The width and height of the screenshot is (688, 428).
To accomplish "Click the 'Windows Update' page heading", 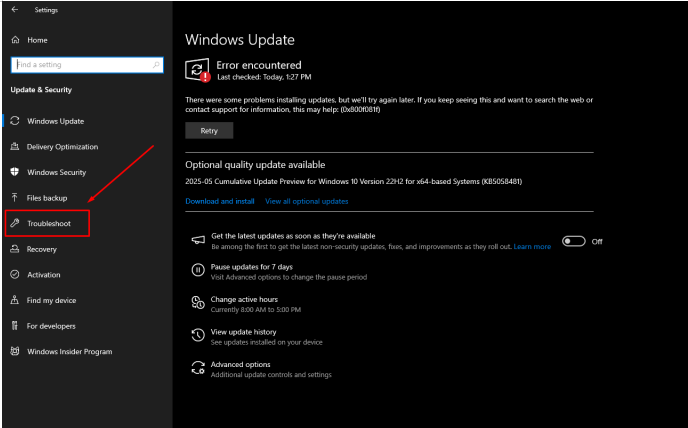I will click(x=240, y=40).
